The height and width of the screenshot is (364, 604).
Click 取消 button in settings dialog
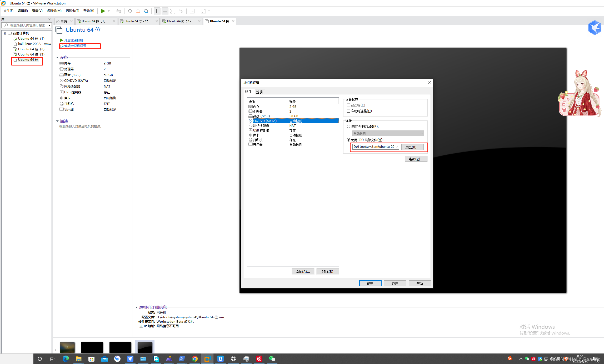tap(395, 283)
